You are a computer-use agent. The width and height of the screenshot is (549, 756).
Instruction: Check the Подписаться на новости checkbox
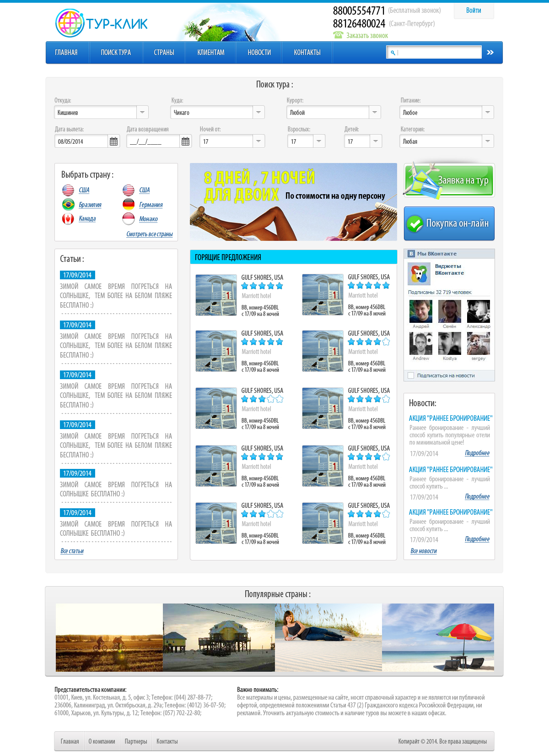[411, 375]
